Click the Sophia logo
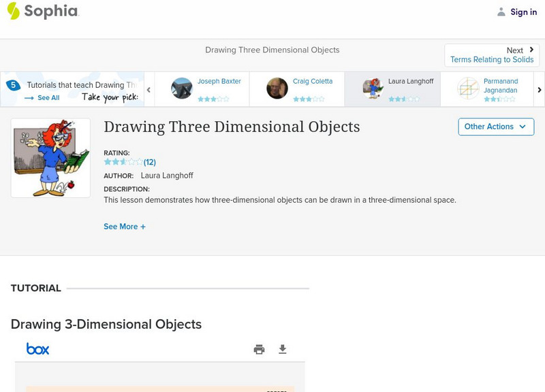Screen dimensions: 545x392 point(43,11)
